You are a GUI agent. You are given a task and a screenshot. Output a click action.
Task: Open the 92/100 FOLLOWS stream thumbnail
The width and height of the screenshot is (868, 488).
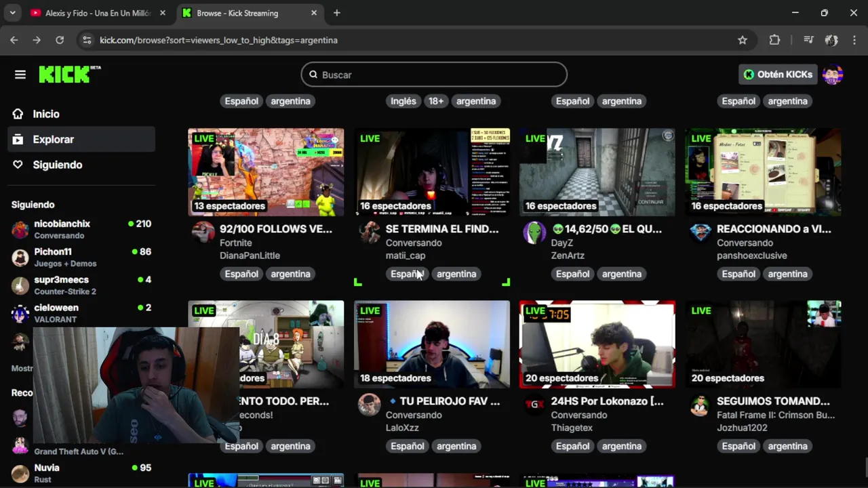pos(266,172)
